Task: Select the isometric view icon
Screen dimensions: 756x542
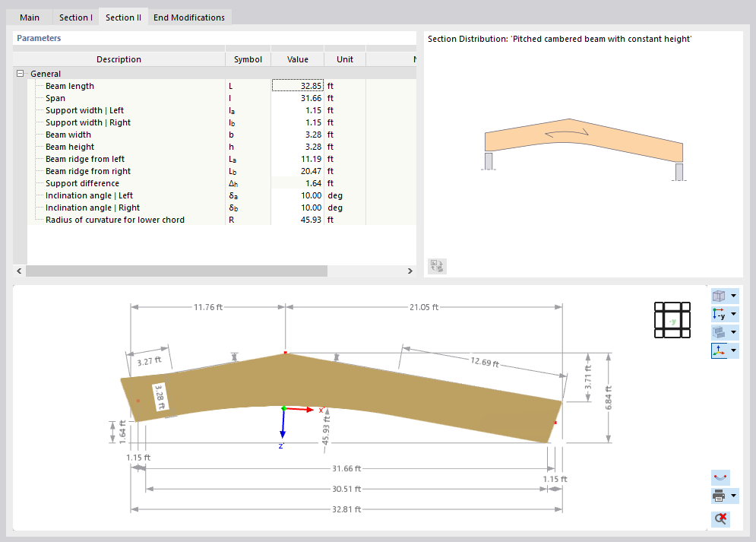Action: [x=719, y=296]
